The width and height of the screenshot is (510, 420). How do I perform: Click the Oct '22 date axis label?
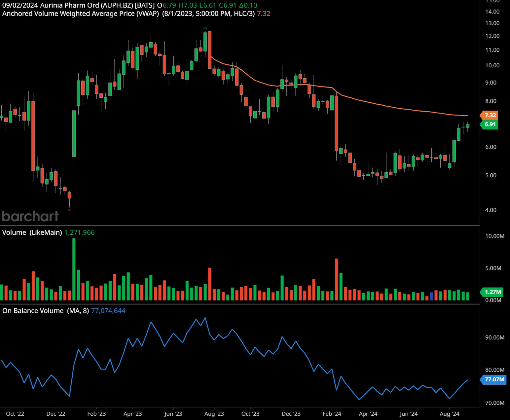pos(15,414)
